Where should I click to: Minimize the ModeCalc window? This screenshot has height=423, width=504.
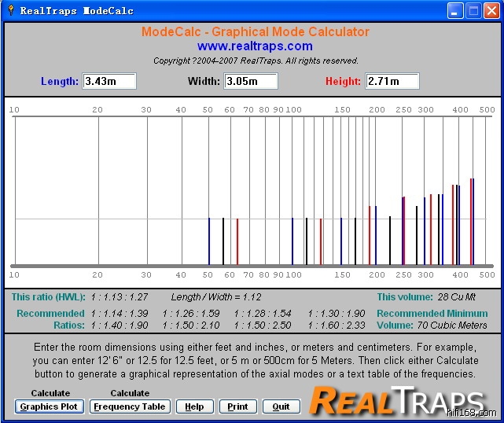pyautogui.click(x=456, y=11)
